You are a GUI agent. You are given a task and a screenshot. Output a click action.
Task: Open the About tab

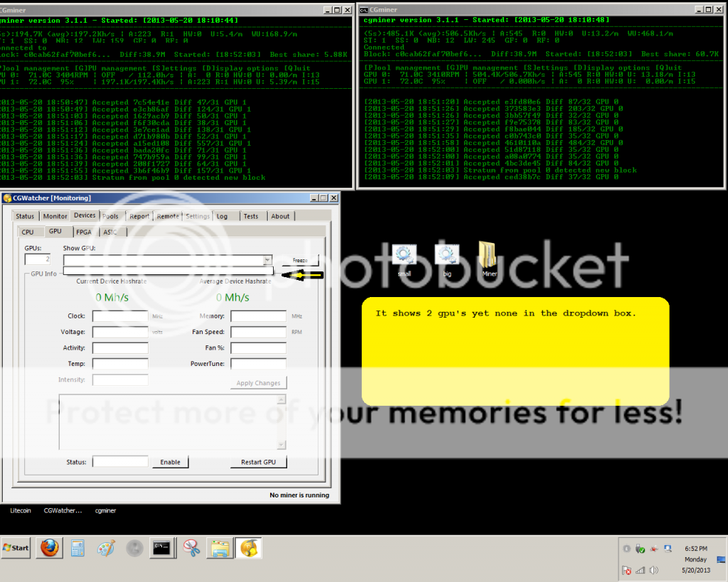(280, 216)
